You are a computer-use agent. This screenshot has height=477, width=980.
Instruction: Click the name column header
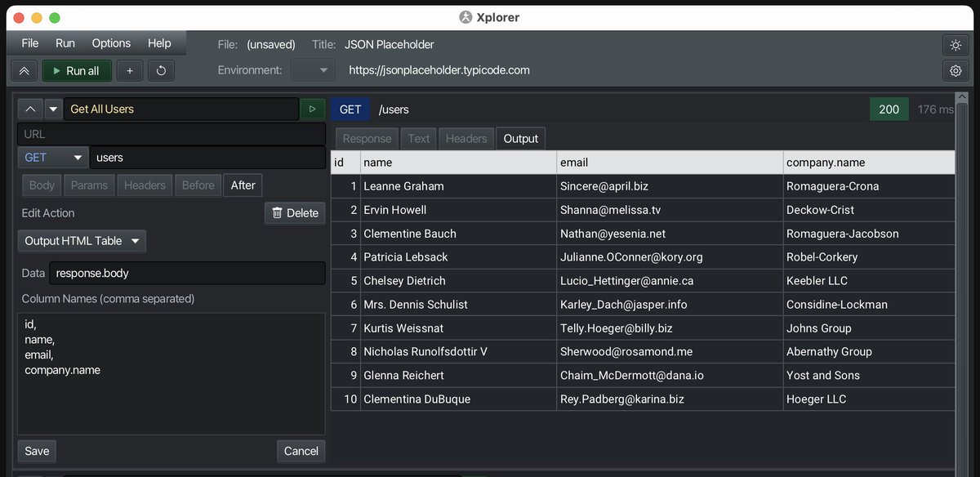tap(458, 163)
